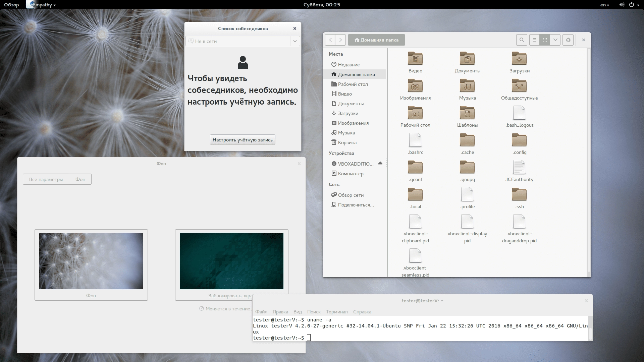Select Изображения in Files sidebar
Image resolution: width=644 pixels, height=362 pixels.
355,123
